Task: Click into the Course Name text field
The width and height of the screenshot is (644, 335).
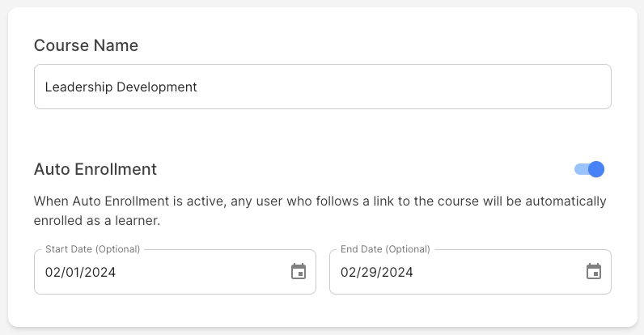Action: (x=323, y=87)
